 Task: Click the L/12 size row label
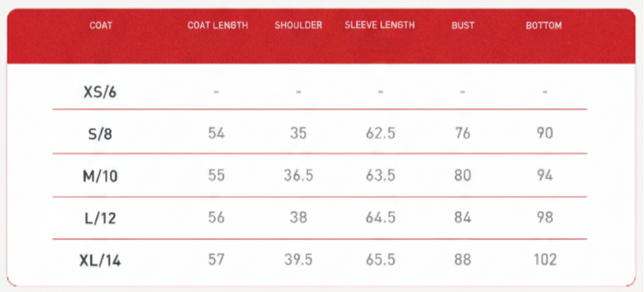(x=101, y=218)
